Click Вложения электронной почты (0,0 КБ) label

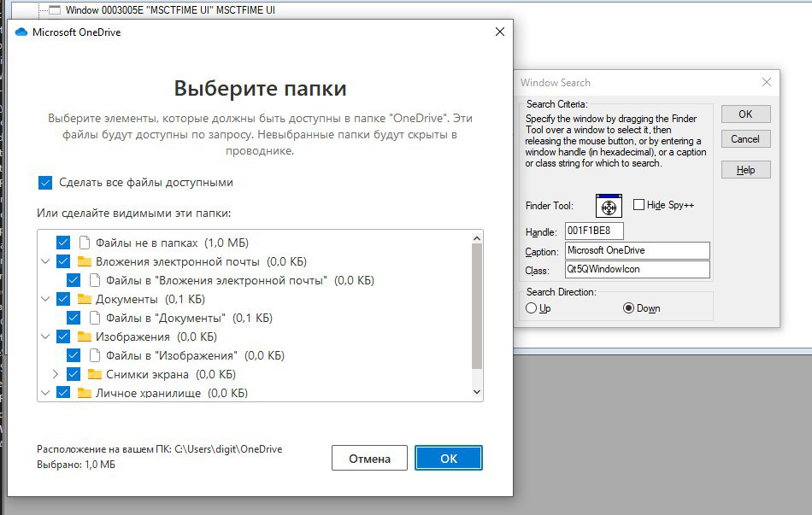click(x=202, y=262)
